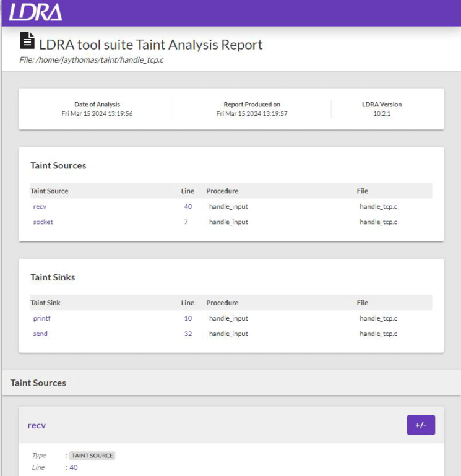The image size is (461, 476).
Task: Open the printf taint sink link
Action: 41,318
